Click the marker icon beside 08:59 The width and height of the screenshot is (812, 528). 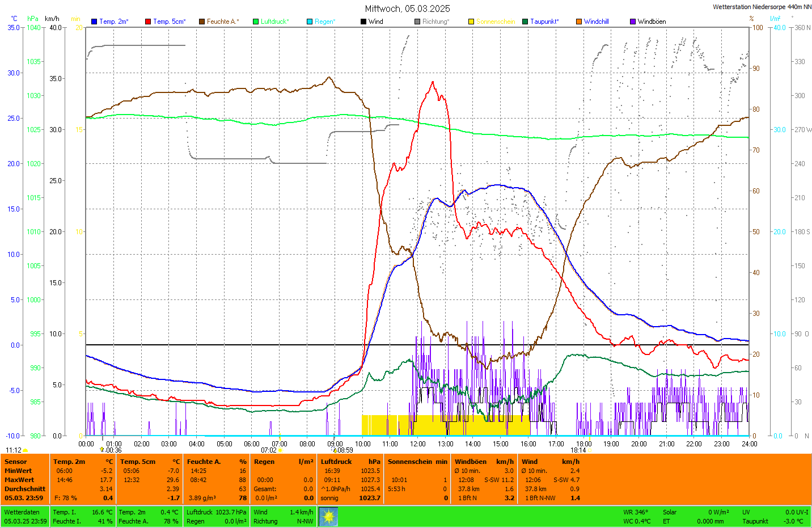tap(335, 450)
